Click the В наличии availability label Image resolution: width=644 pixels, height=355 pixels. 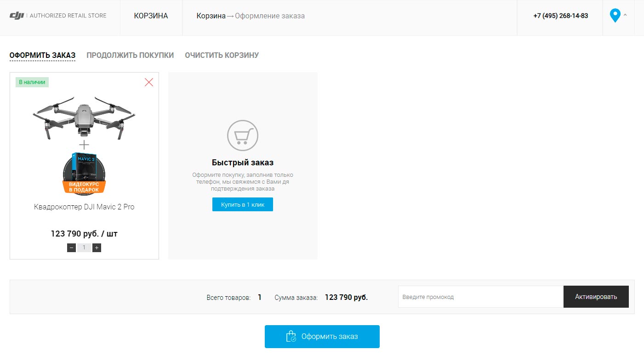point(32,82)
